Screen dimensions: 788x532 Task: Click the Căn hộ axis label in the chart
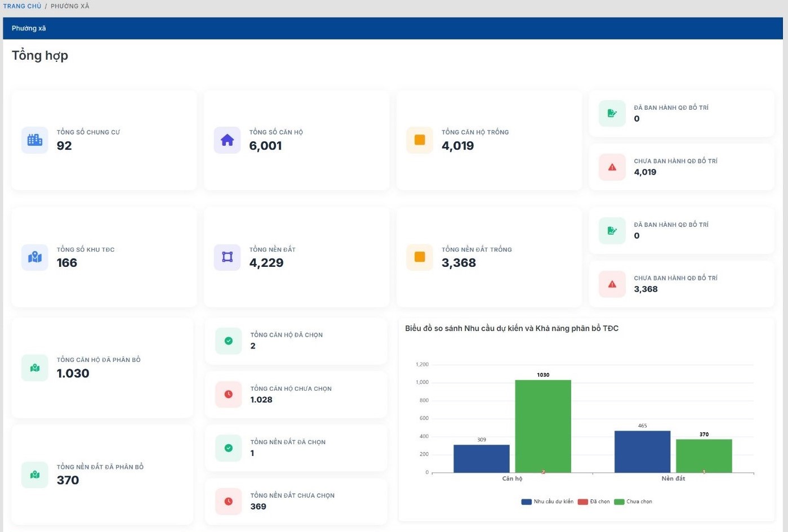[x=512, y=479]
